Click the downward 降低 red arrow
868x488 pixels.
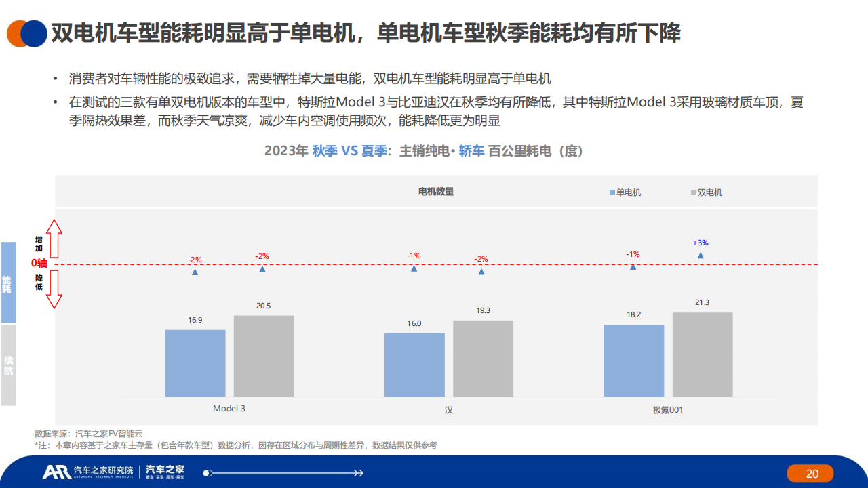pos(55,289)
